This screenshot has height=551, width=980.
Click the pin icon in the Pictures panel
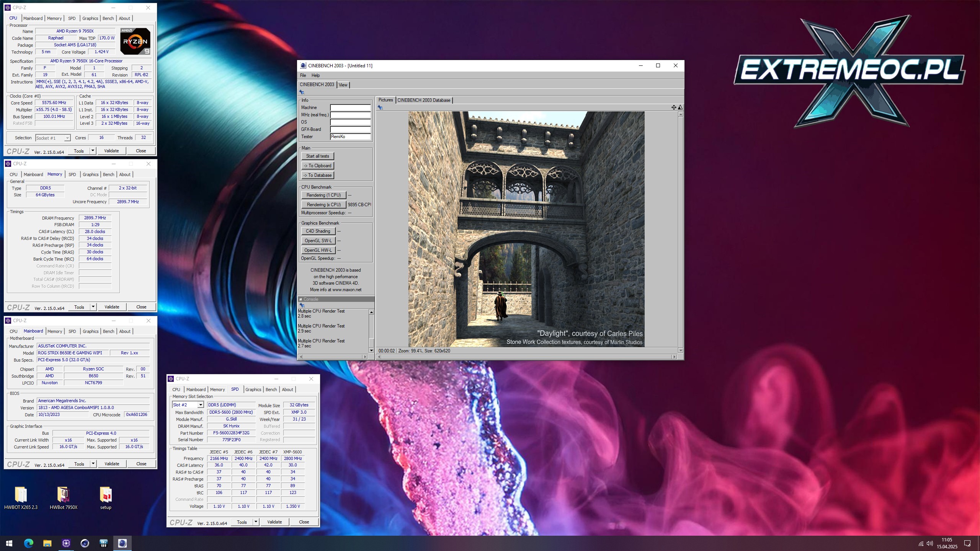coord(380,108)
